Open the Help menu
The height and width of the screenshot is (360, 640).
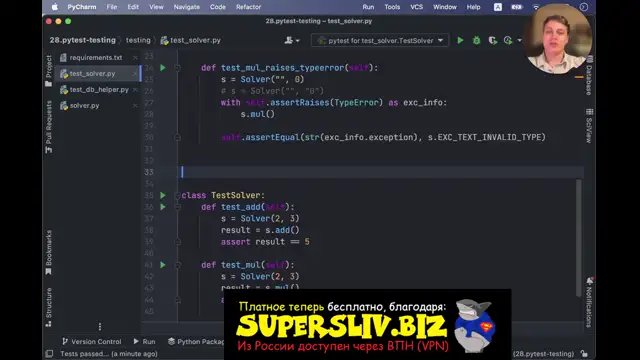pos(473,7)
